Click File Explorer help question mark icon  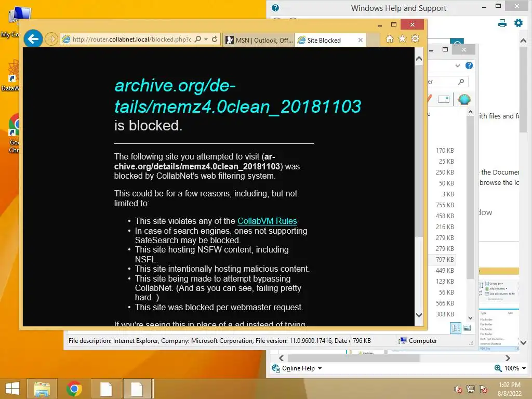click(x=469, y=65)
